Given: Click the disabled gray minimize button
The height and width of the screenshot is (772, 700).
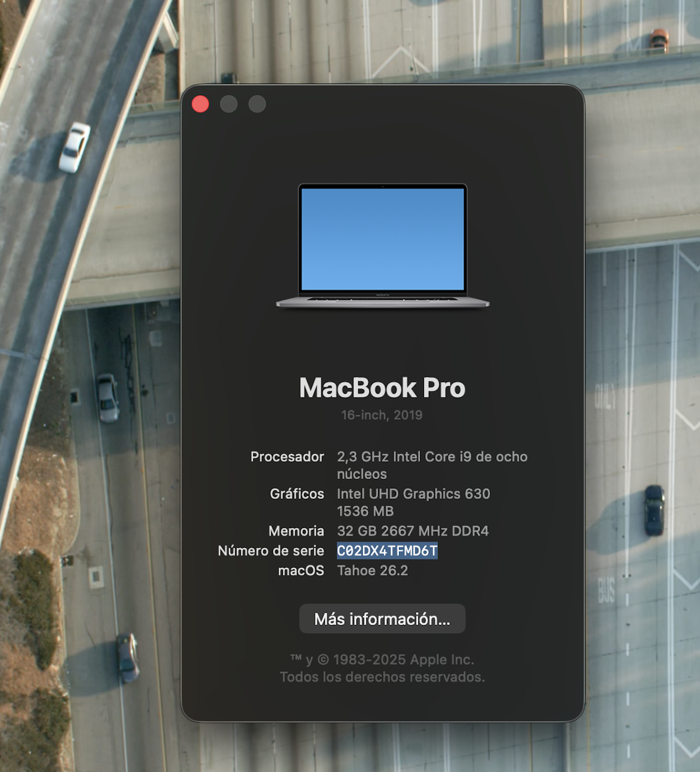Looking at the screenshot, I should pos(229,104).
